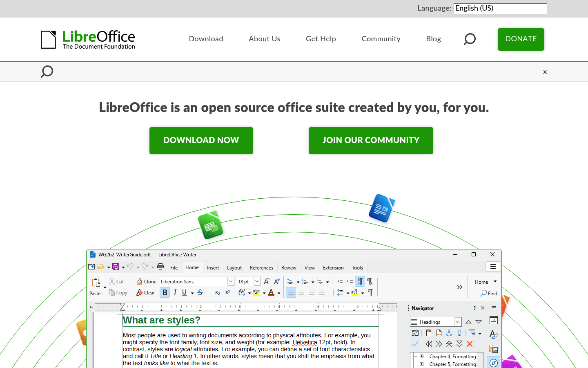The image size is (588, 368).
Task: Switch to the References tab
Action: [261, 268]
